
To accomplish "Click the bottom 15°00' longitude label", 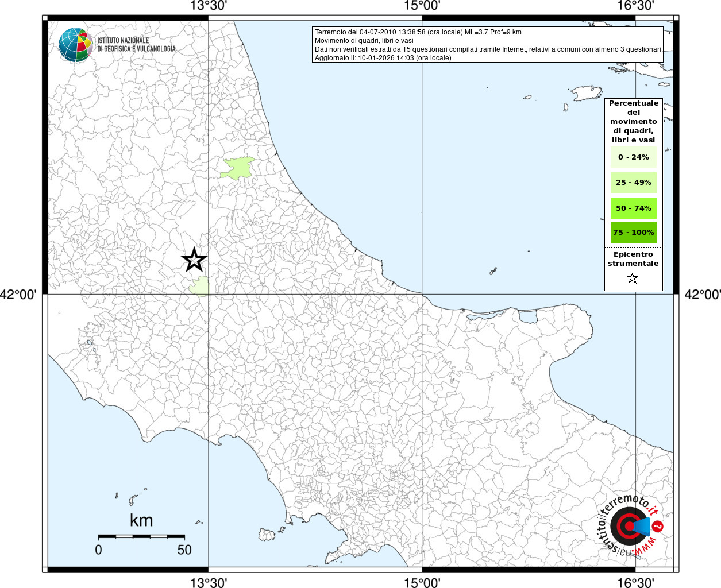I will [x=422, y=583].
